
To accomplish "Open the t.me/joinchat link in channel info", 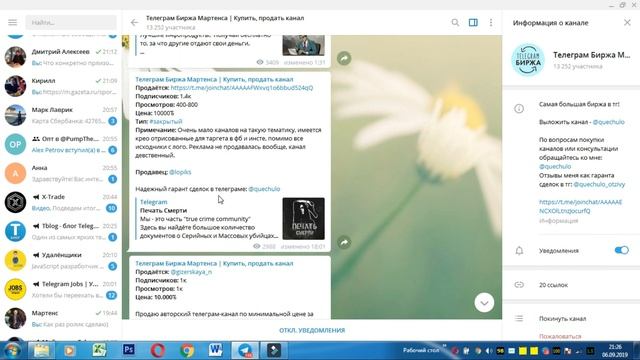I will (x=580, y=207).
